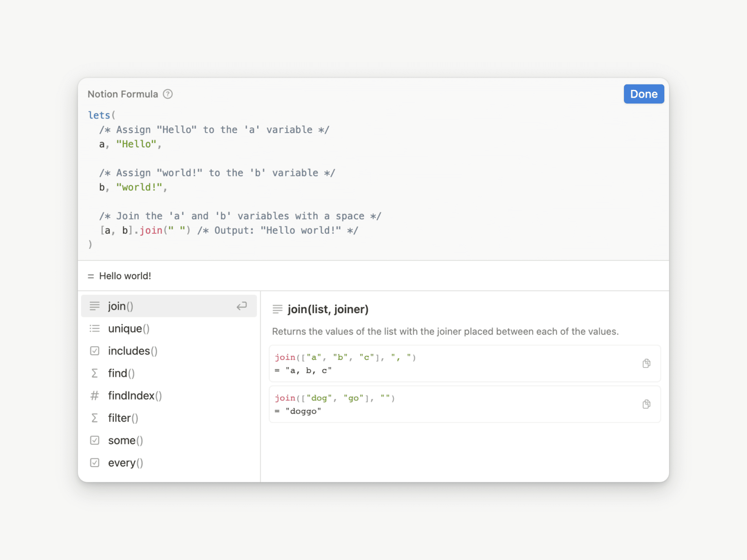This screenshot has width=747, height=560.
Task: Click the list icon beside unique()
Action: pos(94,328)
